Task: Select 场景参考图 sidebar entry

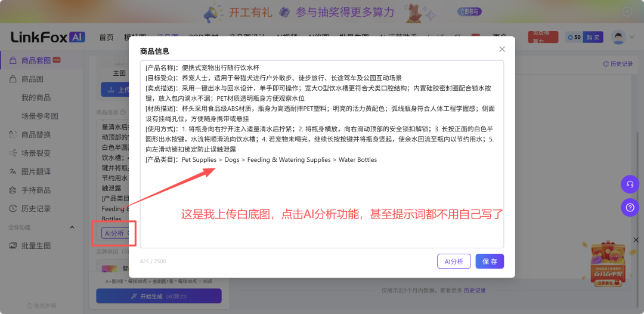Action: coord(40,116)
